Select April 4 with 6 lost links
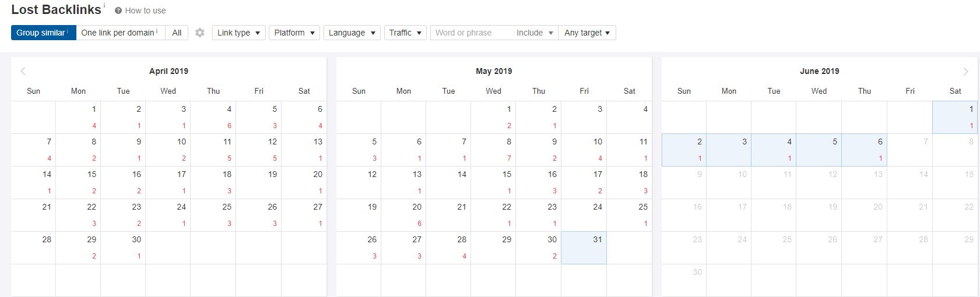Image resolution: width=980 pixels, height=297 pixels. click(x=213, y=118)
